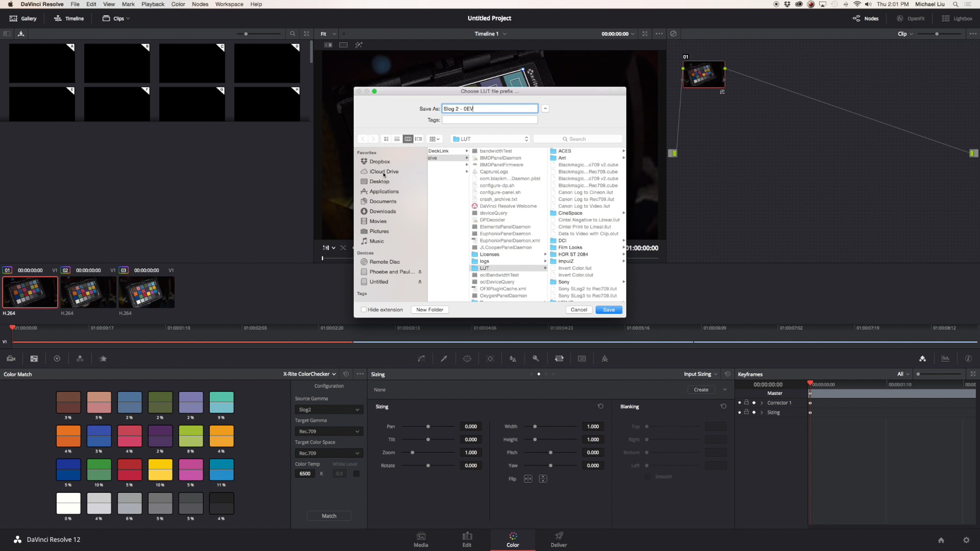Viewport: 980px width, 551px height.
Task: Open the Scopes palette icon
Action: [x=945, y=359]
